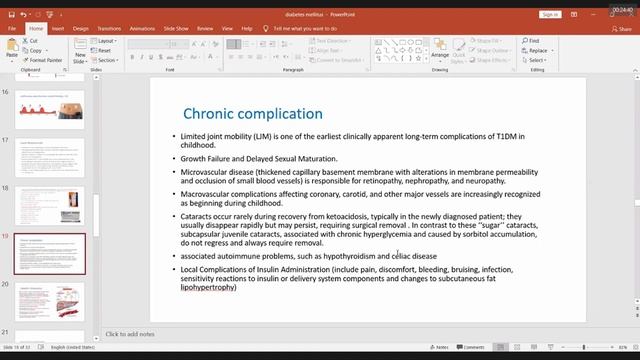640x360 pixels.
Task: Expand the Shape Fill dropdown
Action: [486, 40]
